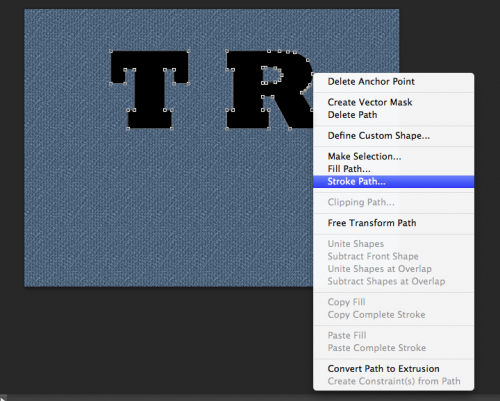The width and height of the screenshot is (500, 401).
Task: Click Create Constraint(s) from Path entry
Action: click(x=393, y=381)
